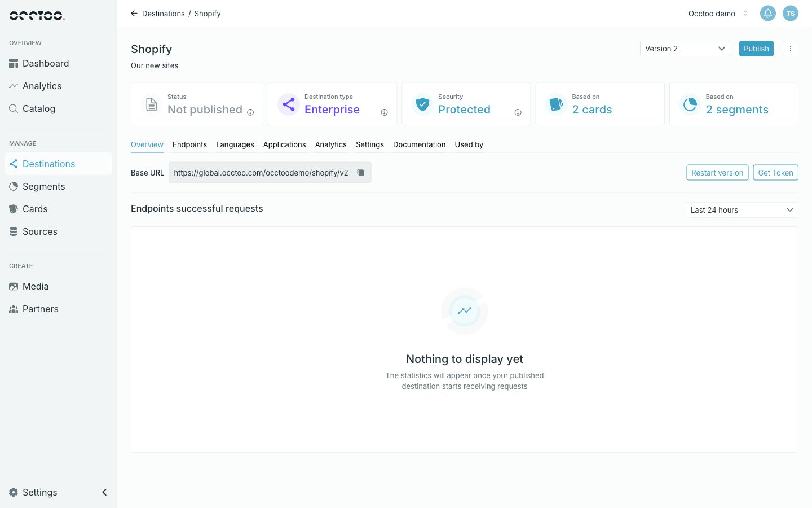
Task: Collapse the sidebar with the chevron
Action: [104, 492]
